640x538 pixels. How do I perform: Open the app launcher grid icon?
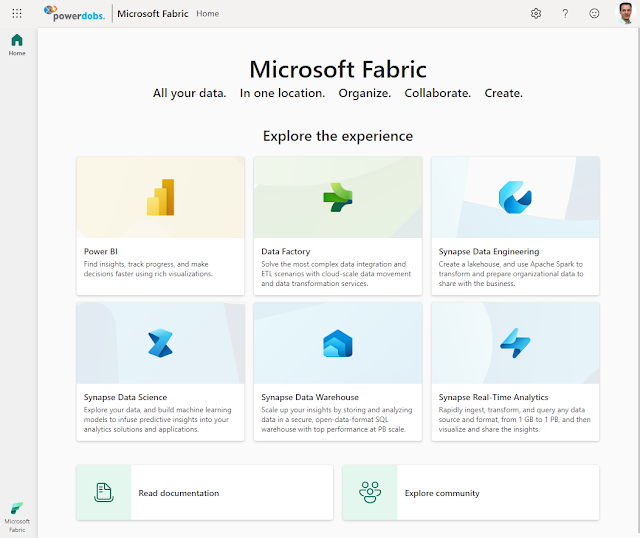point(17,13)
